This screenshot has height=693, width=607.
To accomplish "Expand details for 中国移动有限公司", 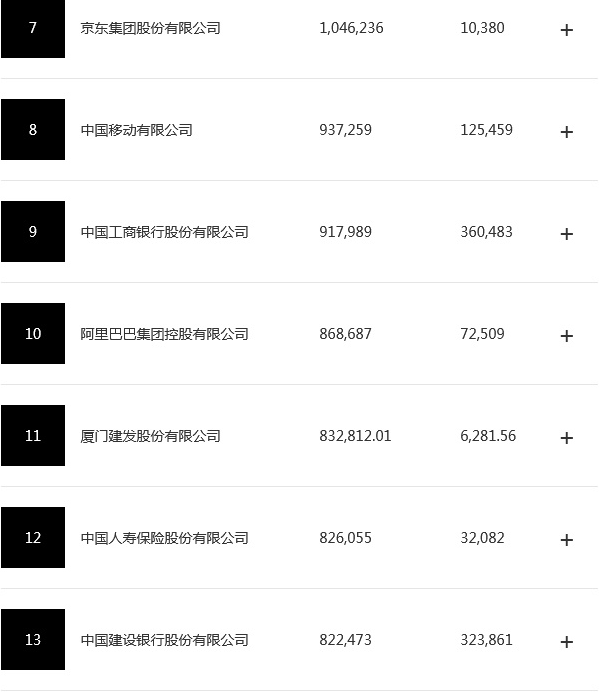I will point(566,132).
